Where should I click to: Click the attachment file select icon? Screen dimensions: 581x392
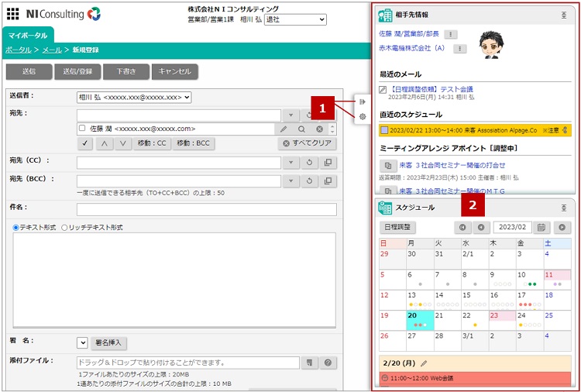pos(309,363)
